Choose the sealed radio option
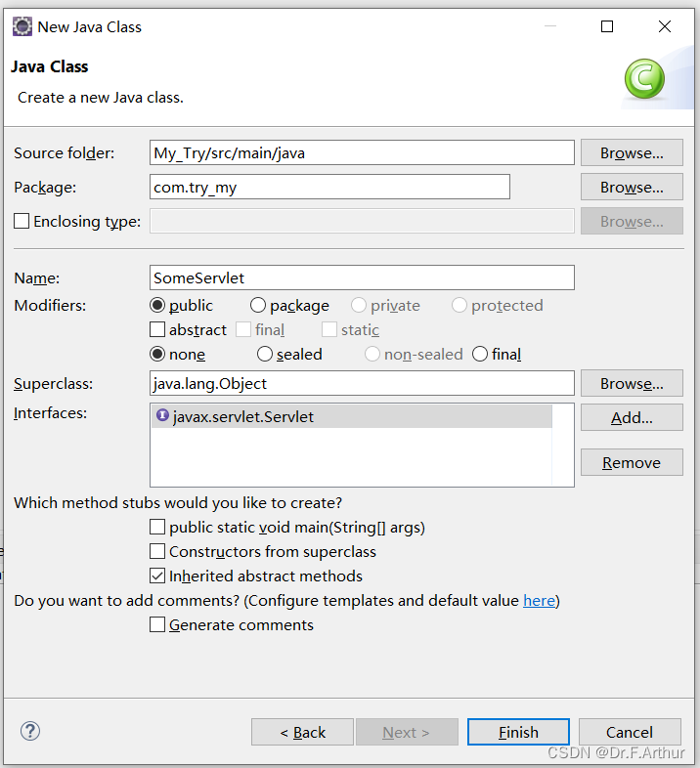Image resolution: width=700 pixels, height=768 pixels. 265,354
